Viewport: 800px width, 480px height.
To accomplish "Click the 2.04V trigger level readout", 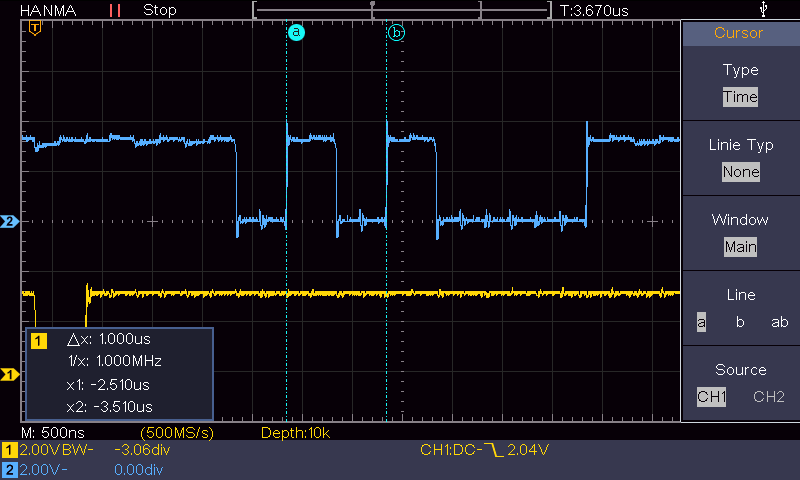I will pos(528,450).
